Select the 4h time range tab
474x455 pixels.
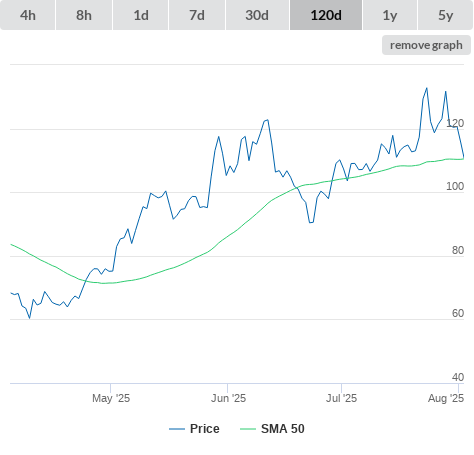28,15
